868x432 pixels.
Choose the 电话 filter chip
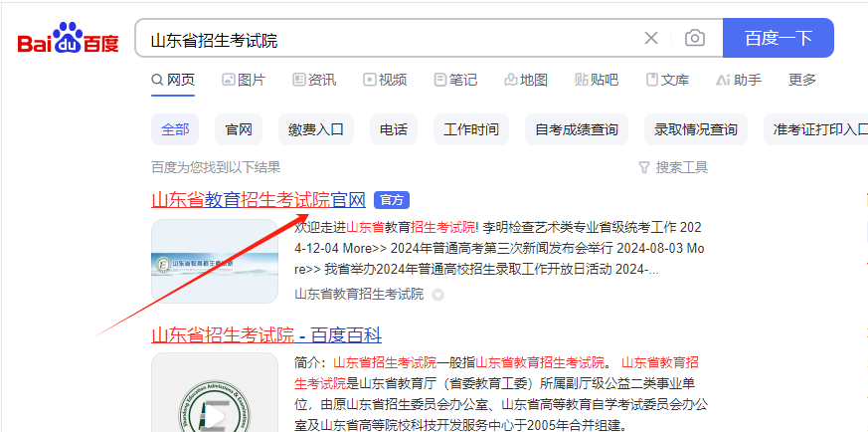(x=394, y=129)
